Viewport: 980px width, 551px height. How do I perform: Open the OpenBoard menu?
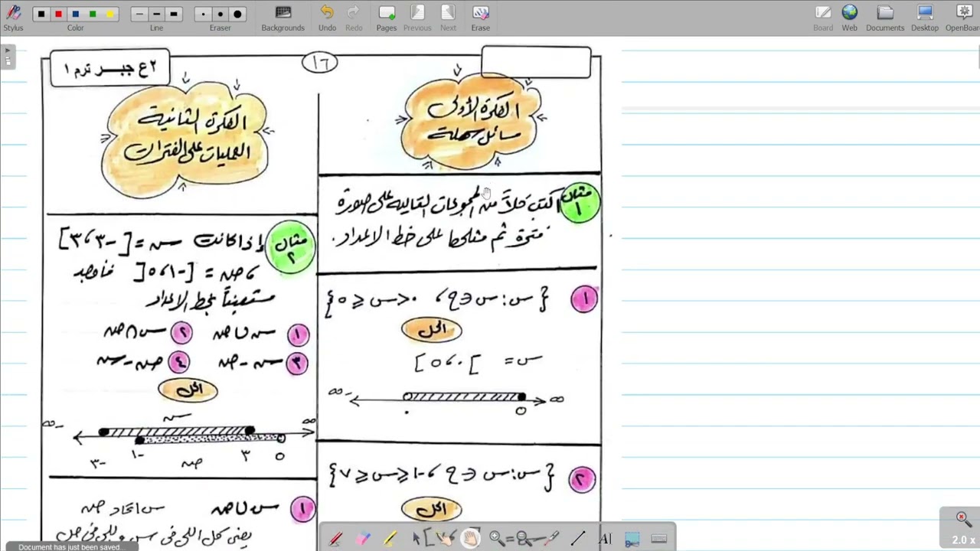point(963,17)
